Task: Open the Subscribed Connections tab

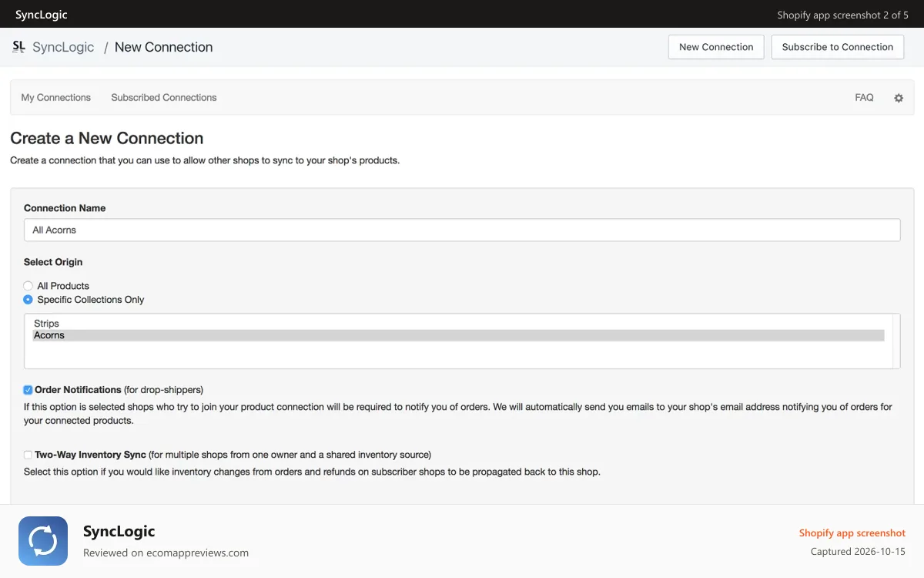Action: [164, 98]
